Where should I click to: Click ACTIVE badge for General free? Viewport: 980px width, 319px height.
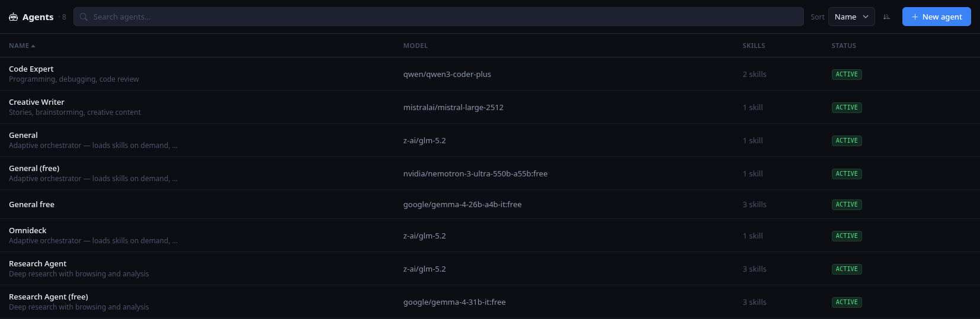[847, 204]
